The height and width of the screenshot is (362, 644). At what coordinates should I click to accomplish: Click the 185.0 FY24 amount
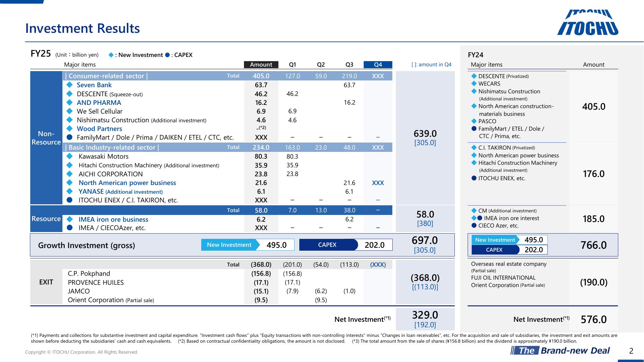(x=594, y=219)
